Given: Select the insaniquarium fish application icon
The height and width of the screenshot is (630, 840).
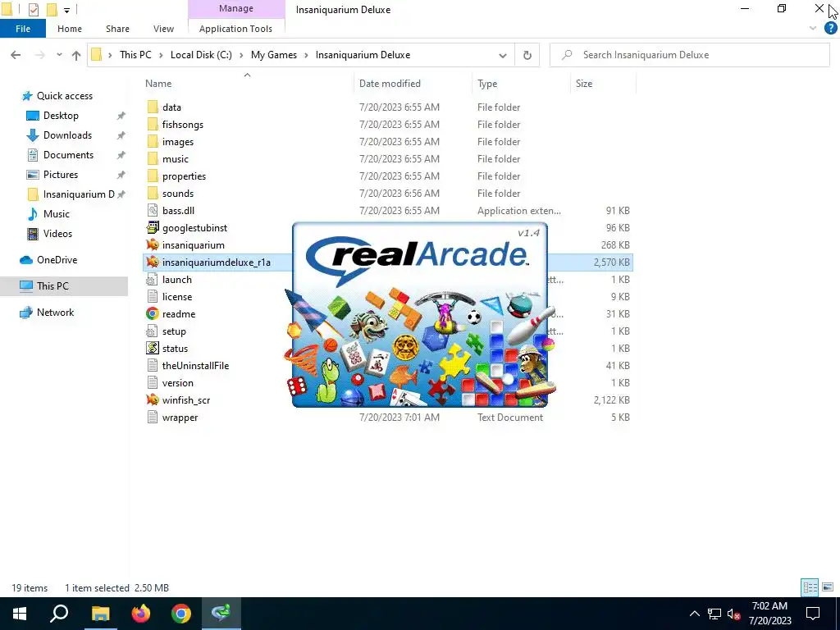Looking at the screenshot, I should (153, 244).
